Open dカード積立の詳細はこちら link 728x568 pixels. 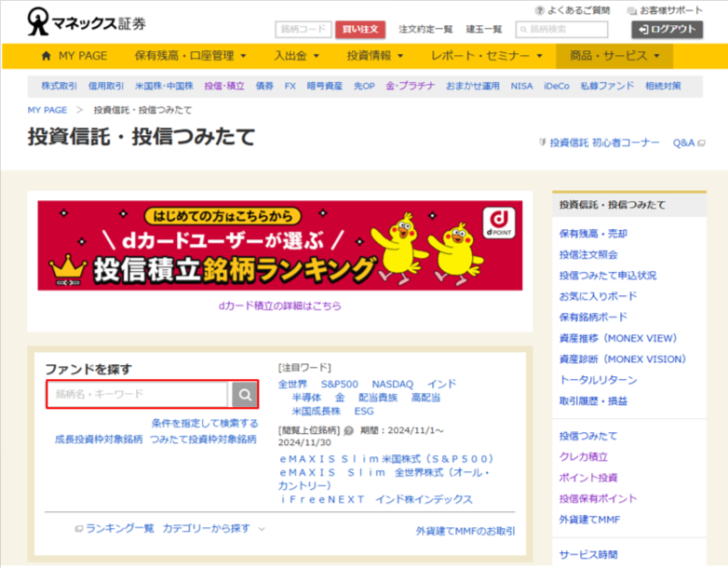[x=280, y=306]
